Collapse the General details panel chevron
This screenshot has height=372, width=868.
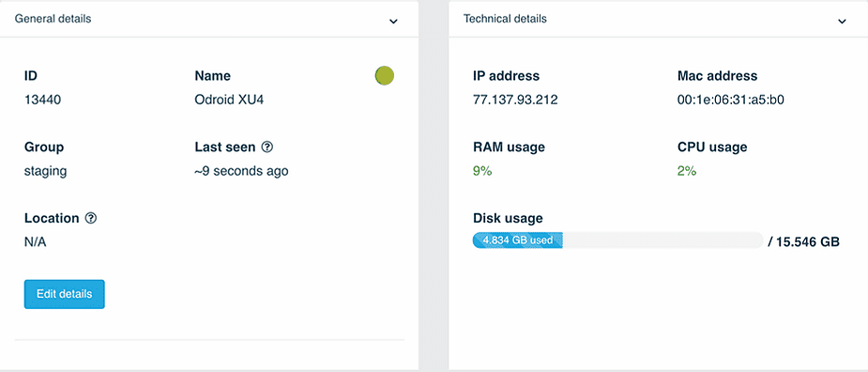393,21
